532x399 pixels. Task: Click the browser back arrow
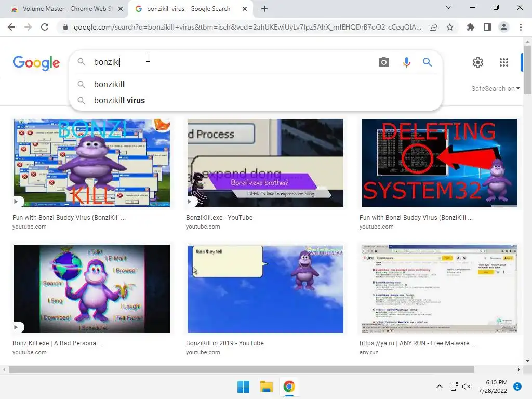(x=11, y=27)
